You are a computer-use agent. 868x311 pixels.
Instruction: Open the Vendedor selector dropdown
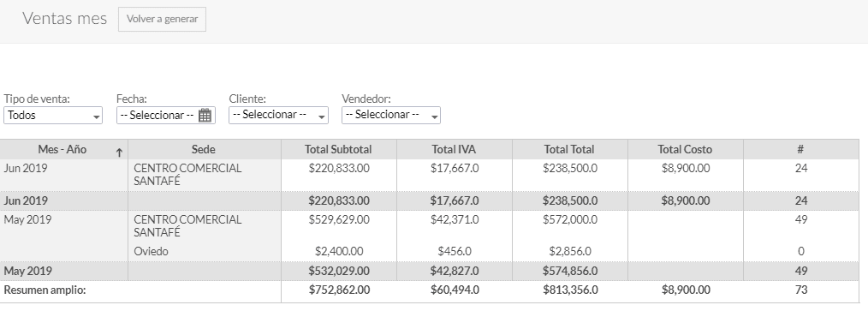click(391, 115)
